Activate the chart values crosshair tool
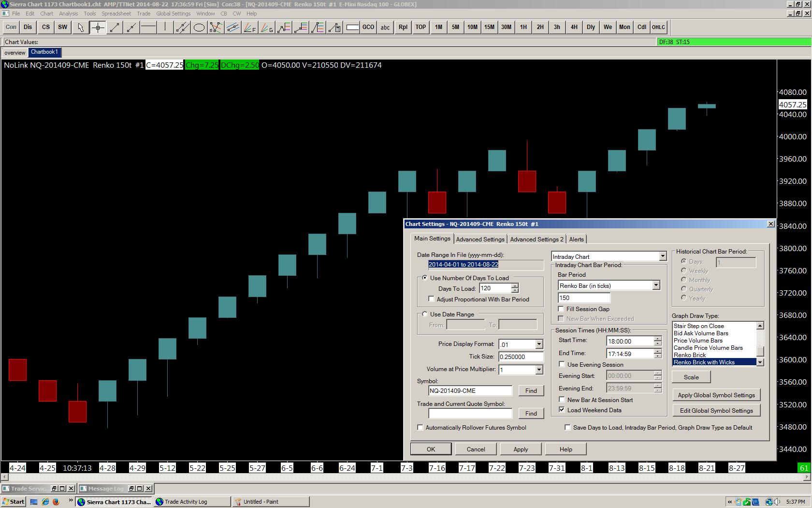 (98, 28)
